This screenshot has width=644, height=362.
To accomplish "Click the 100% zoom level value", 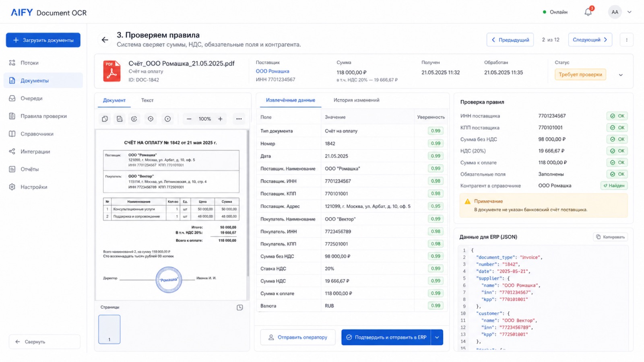I will click(204, 119).
